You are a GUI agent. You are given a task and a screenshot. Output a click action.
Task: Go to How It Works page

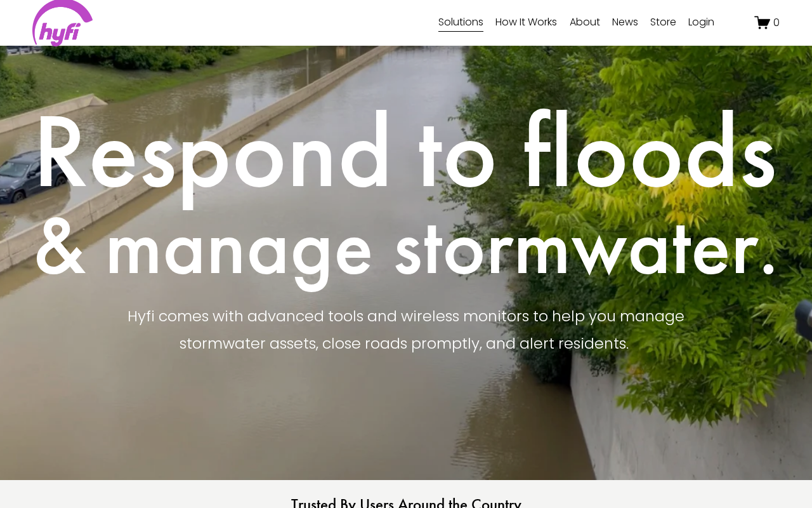tap(526, 22)
